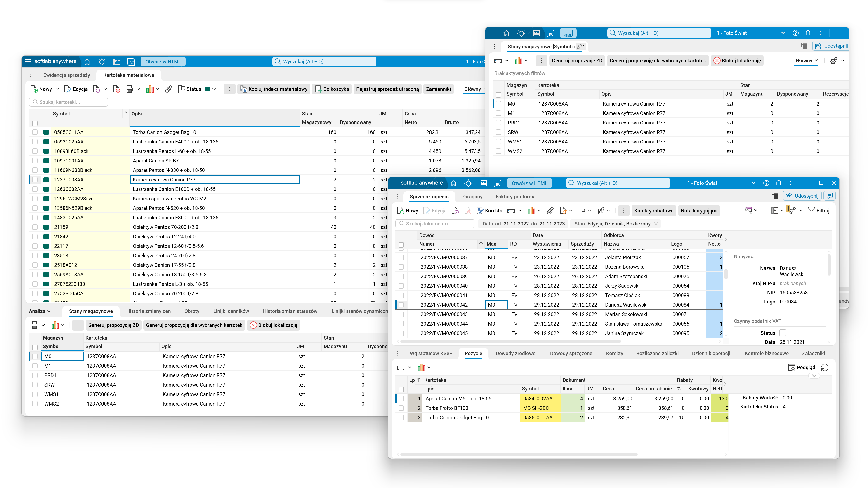Expand the Nowy dropdown arrow in Kartoteka toolbar
868x488 pixels.
tap(57, 89)
